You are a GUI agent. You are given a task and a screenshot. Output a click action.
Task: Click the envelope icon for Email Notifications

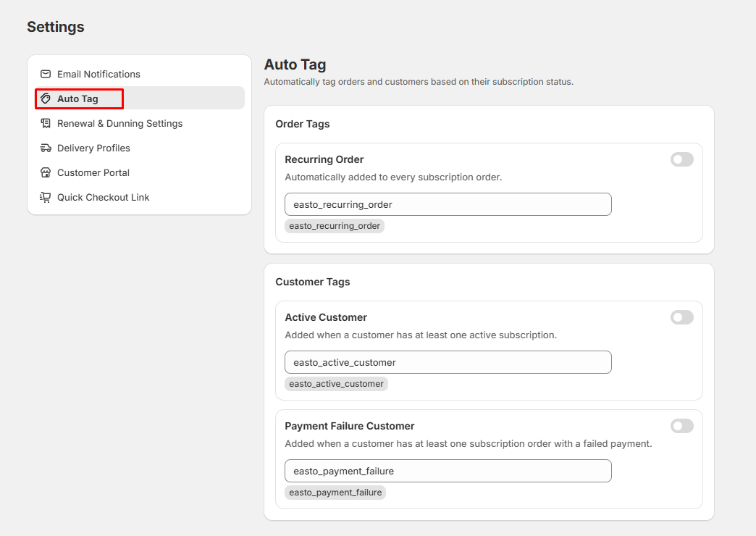[46, 74]
